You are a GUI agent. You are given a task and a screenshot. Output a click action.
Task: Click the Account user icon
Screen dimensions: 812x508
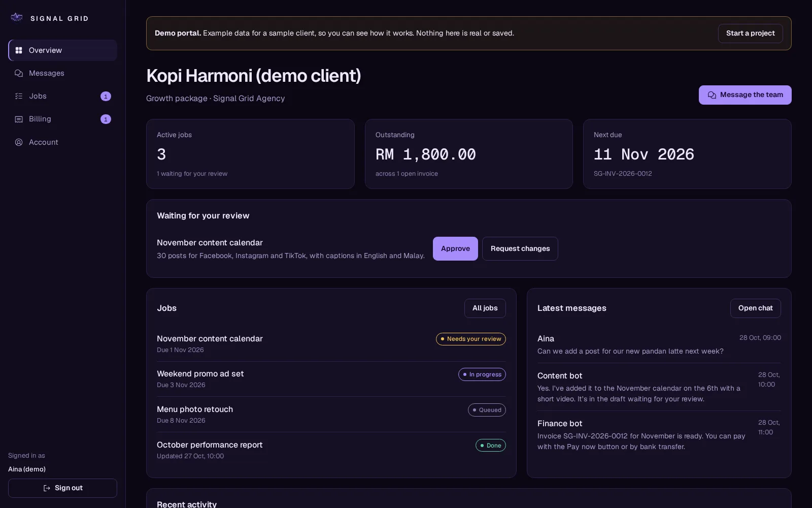(19, 142)
